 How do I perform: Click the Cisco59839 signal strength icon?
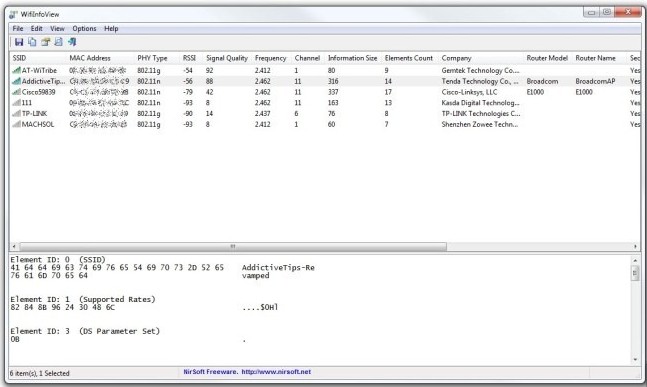16,92
